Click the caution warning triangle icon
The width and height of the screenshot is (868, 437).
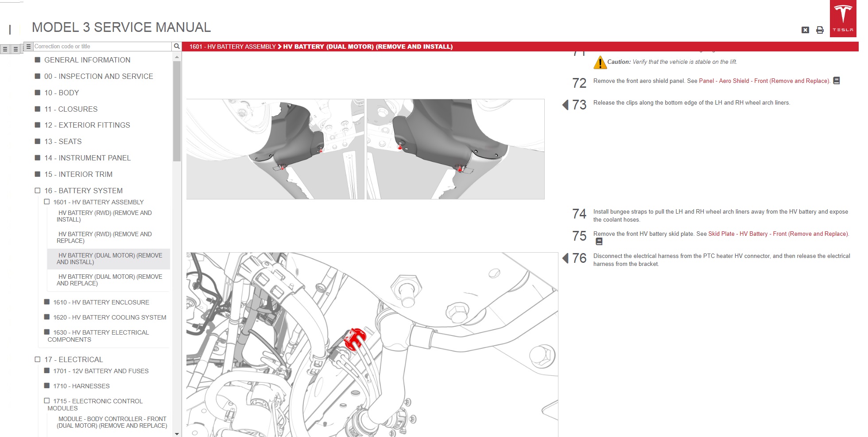pos(600,62)
